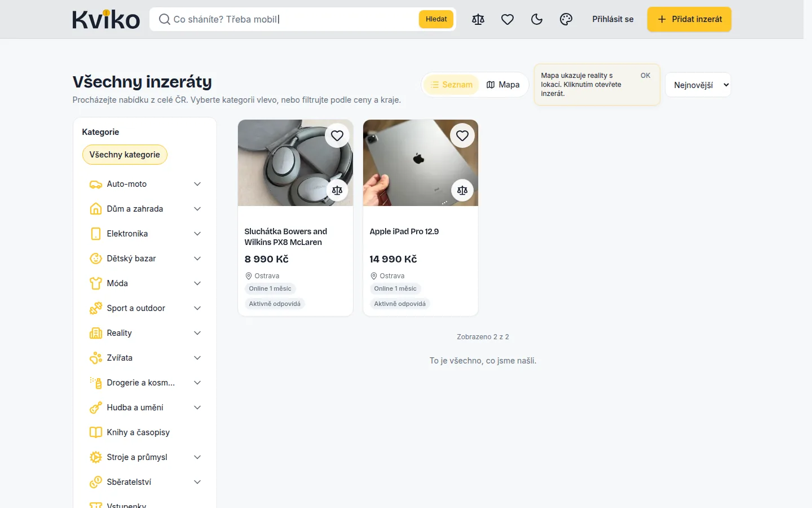The width and height of the screenshot is (812, 508).
Task: Click 'Online 1 měsíc' badge on iPad card
Action: pyautogui.click(x=395, y=288)
